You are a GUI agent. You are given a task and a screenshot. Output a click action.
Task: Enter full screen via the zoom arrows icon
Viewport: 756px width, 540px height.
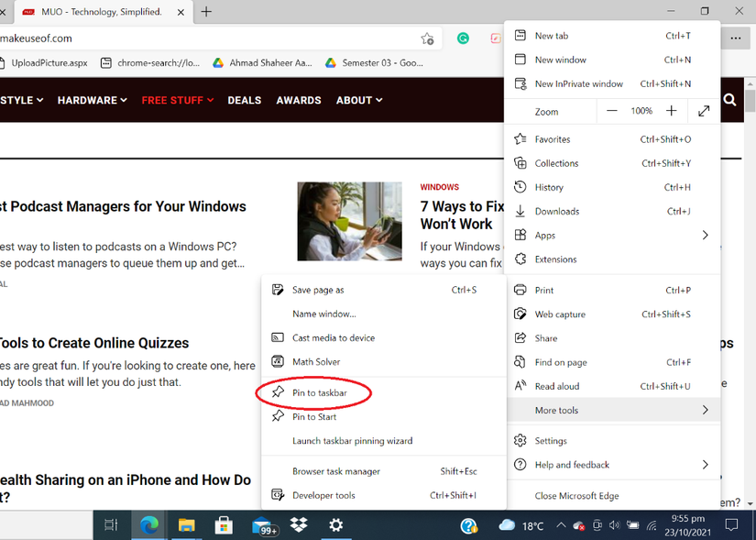[x=704, y=111]
